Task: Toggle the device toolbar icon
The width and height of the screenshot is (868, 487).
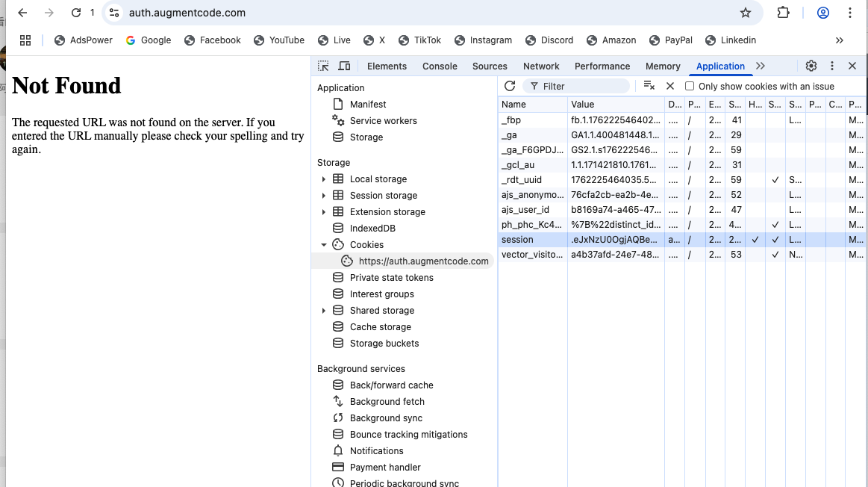Action: (x=344, y=66)
